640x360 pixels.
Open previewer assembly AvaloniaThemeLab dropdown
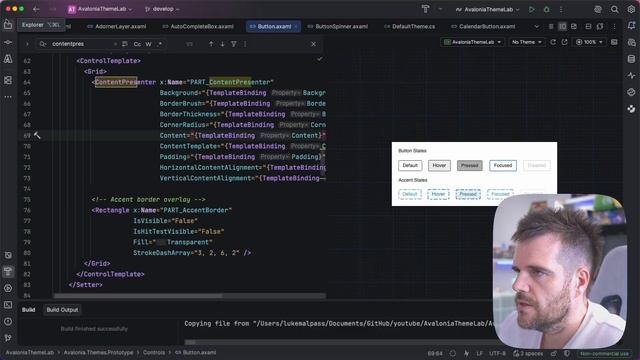point(472,42)
